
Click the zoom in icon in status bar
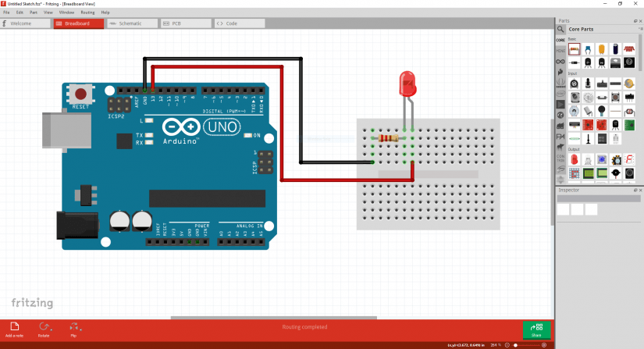pyautogui.click(x=544, y=345)
